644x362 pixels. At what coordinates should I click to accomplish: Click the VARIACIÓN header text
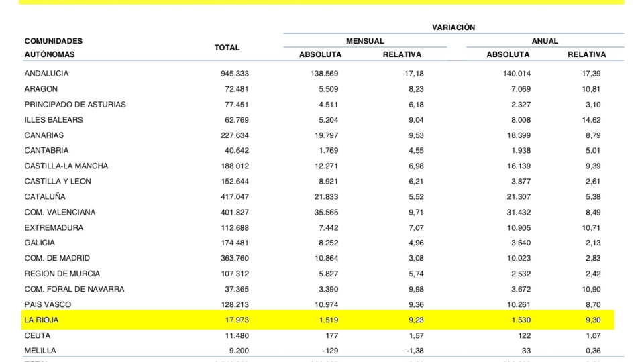click(453, 27)
